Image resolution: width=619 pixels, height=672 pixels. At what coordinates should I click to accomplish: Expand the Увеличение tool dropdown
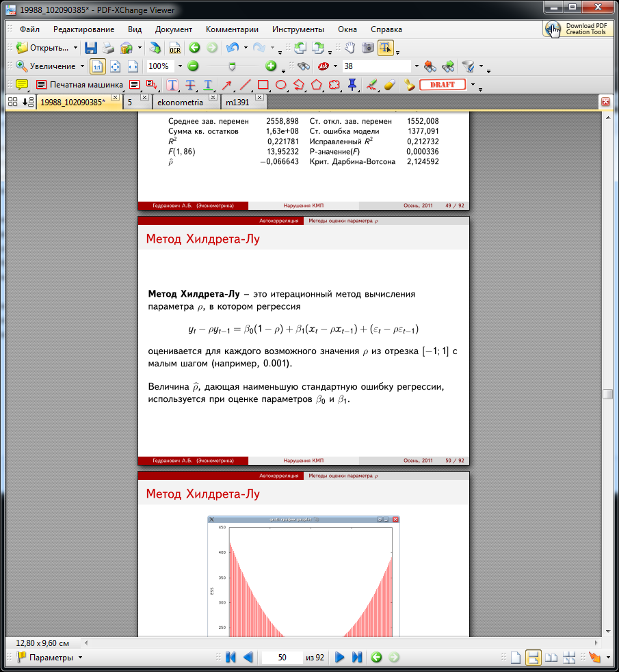(82, 66)
